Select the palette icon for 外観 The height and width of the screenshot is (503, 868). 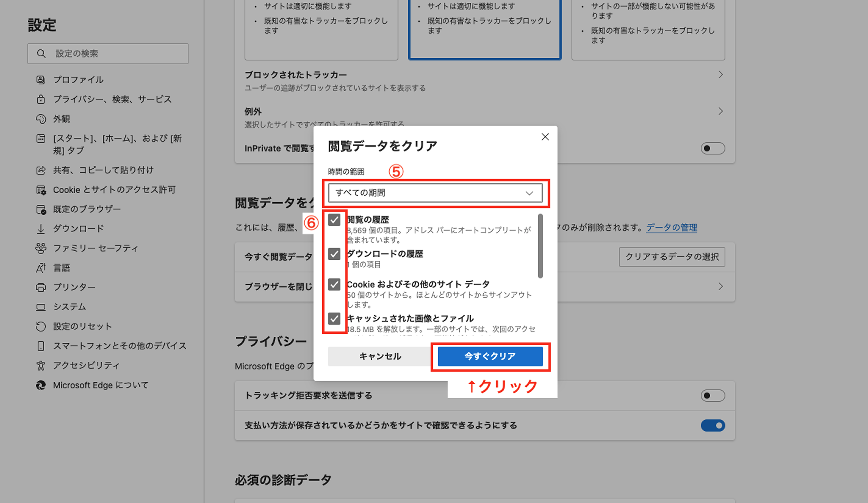pyautogui.click(x=41, y=119)
